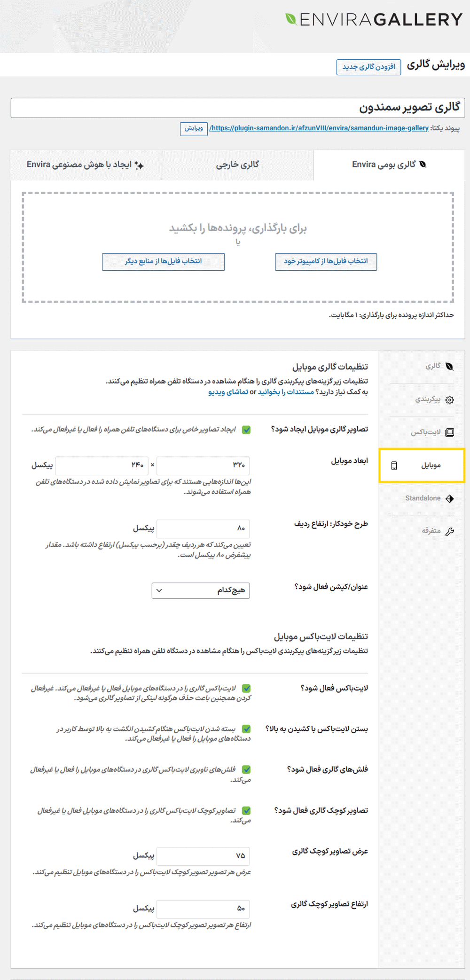470x980 pixels.
Task: Click the row height field showing ۸۰
Action: point(203,528)
